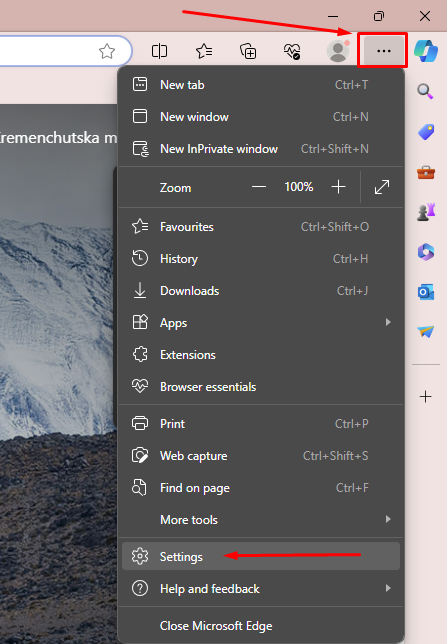Click the 100% zoom value
This screenshot has height=644, width=447.
tap(299, 187)
